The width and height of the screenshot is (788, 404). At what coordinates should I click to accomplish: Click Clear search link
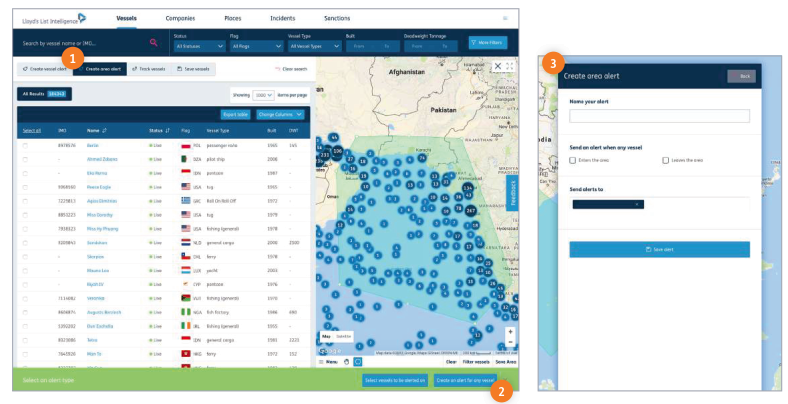tap(291, 69)
